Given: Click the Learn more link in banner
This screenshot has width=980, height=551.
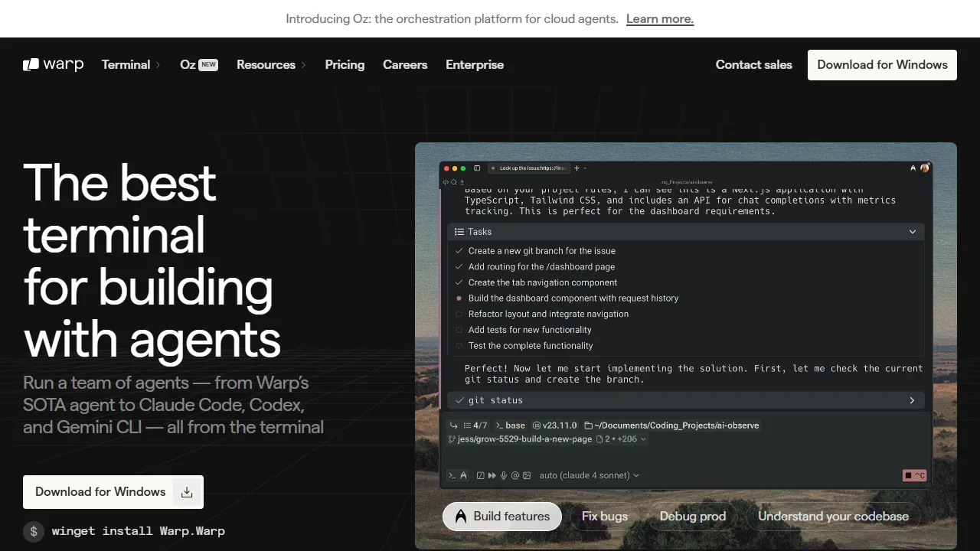Looking at the screenshot, I should pyautogui.click(x=659, y=19).
